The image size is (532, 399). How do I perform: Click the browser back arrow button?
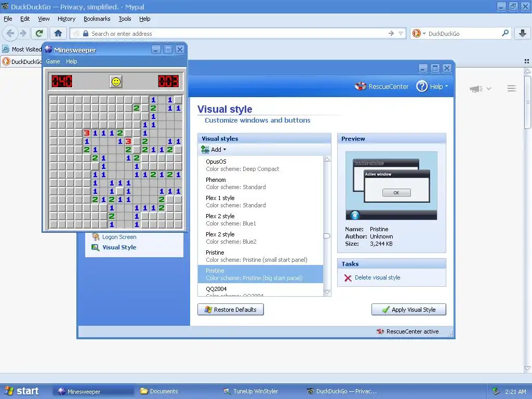click(10, 33)
